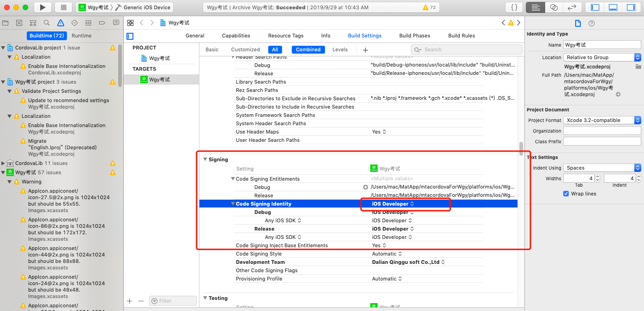Open the Development Team popup
644x311 pixels.
(x=408, y=262)
